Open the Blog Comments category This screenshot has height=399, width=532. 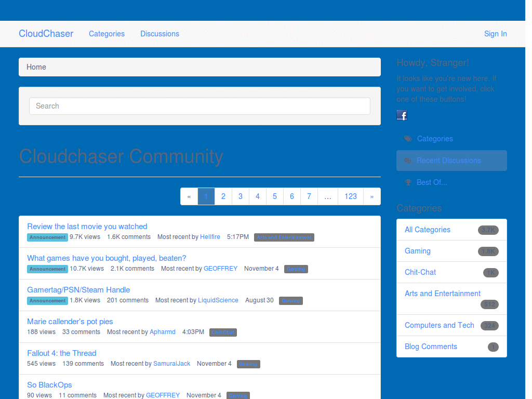coord(431,347)
